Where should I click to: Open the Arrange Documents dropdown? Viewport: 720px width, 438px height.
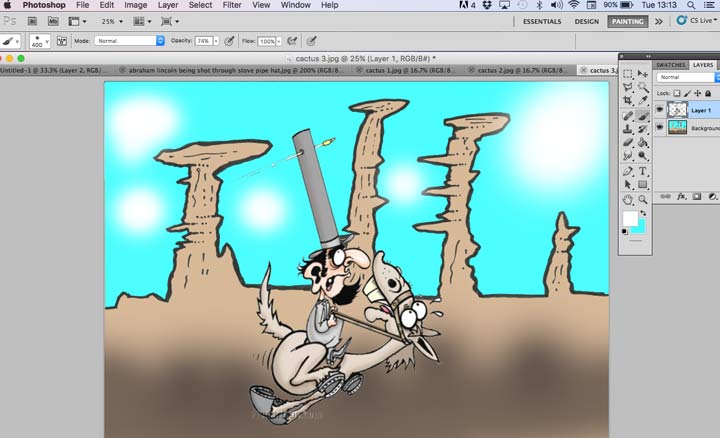point(142,21)
